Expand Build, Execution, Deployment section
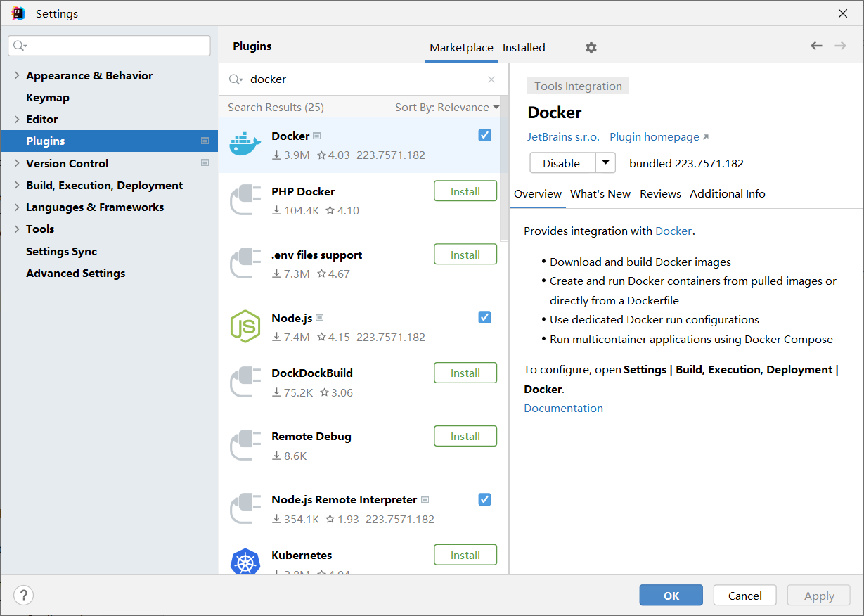Viewport: 864px width, 616px height. point(17,185)
